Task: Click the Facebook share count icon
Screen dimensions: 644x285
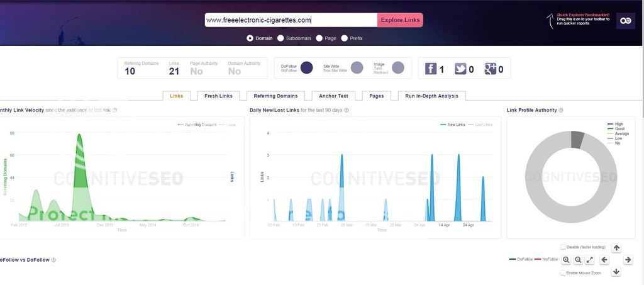Action: click(x=430, y=69)
